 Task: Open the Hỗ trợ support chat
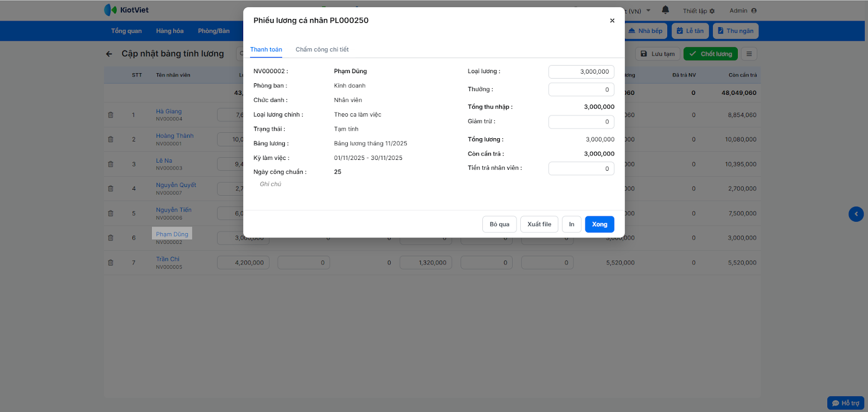click(846, 403)
